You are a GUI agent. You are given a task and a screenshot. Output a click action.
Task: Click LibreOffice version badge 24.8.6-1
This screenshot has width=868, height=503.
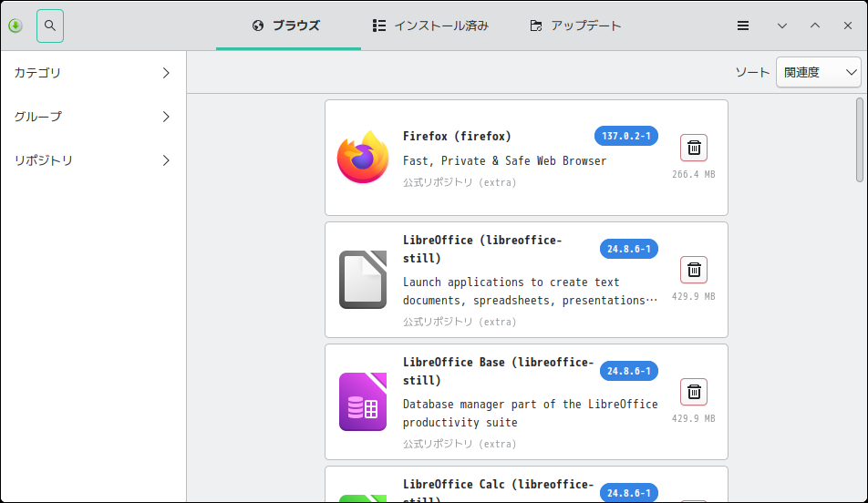click(629, 249)
